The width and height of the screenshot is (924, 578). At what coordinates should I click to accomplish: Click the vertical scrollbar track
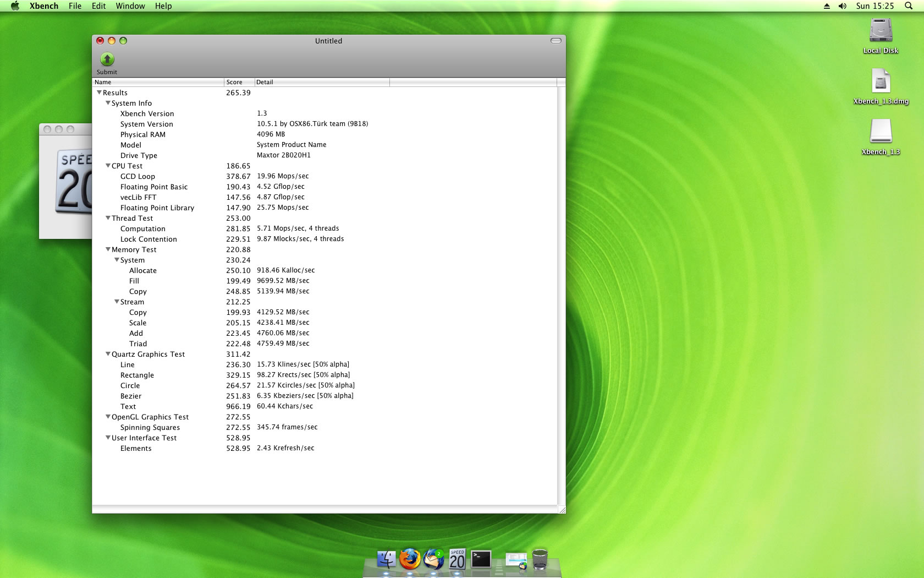coord(562,296)
